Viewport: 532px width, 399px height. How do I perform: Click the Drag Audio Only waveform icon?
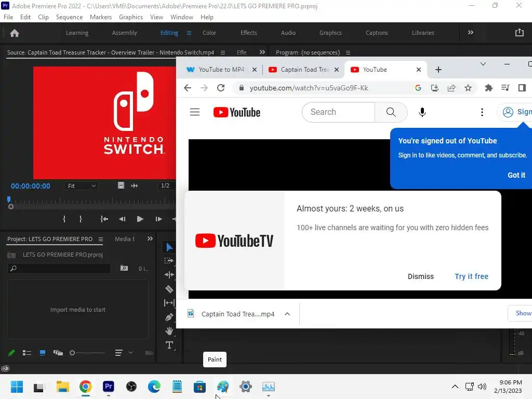[135, 185]
